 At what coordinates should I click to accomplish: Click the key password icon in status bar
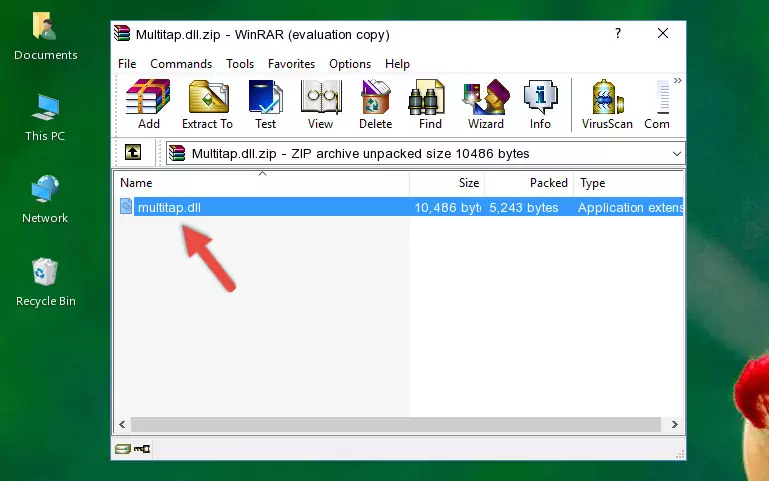142,448
